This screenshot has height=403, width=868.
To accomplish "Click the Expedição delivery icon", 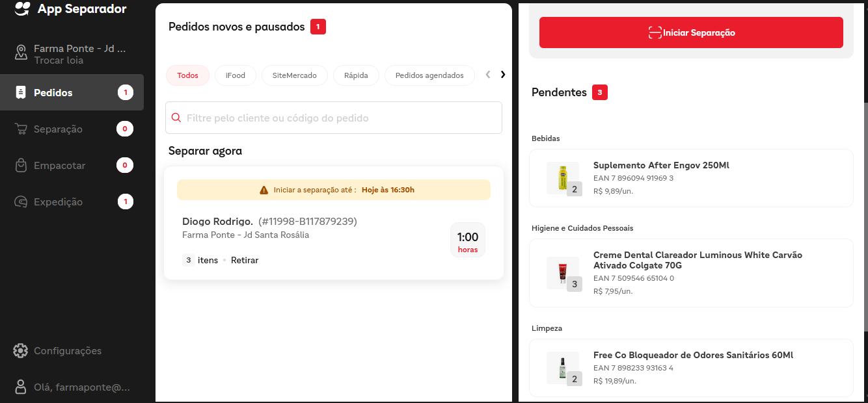I will tap(21, 202).
